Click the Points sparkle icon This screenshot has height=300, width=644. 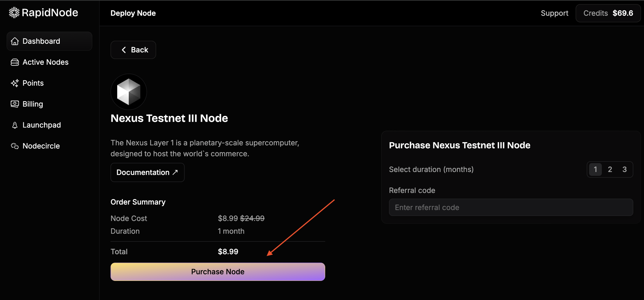click(x=15, y=83)
